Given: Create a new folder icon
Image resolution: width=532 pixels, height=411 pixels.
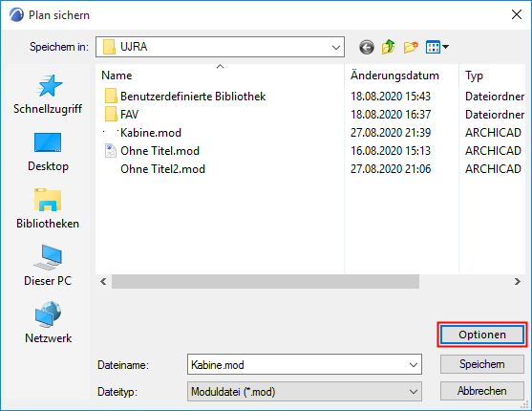Looking at the screenshot, I should (x=411, y=47).
